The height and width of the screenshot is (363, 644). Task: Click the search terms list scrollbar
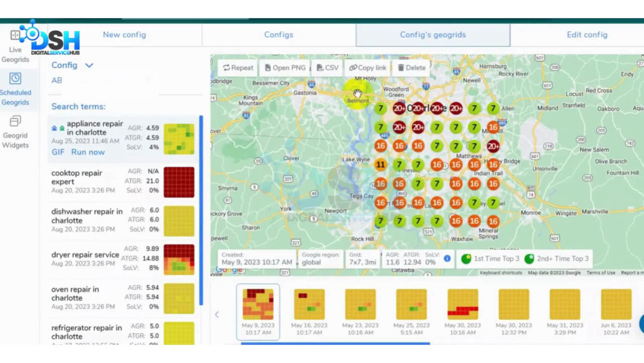click(x=201, y=210)
